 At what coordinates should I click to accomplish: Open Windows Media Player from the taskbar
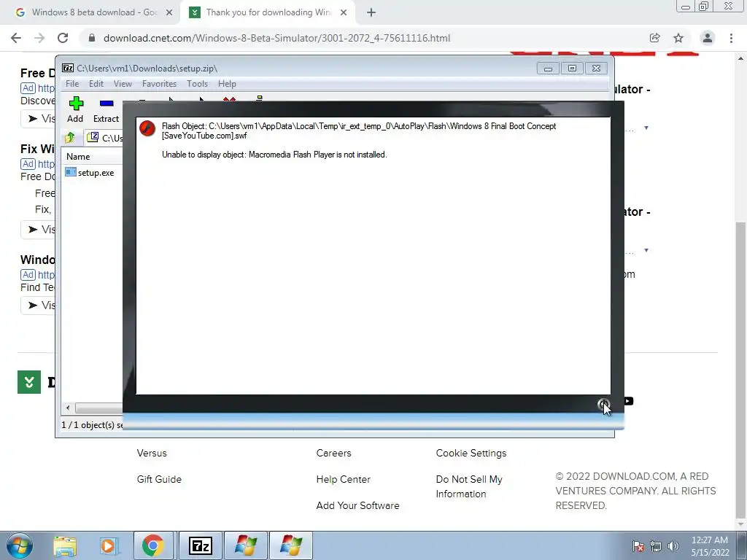(108, 545)
